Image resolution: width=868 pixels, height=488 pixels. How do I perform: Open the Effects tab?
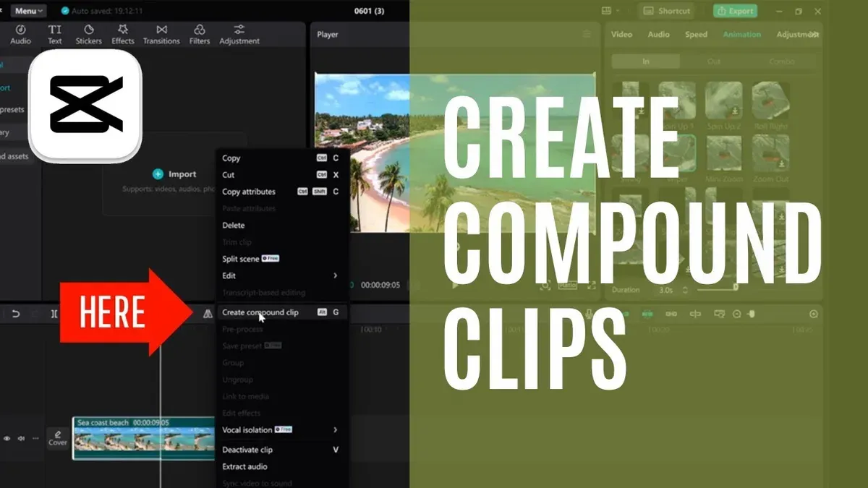(x=123, y=35)
